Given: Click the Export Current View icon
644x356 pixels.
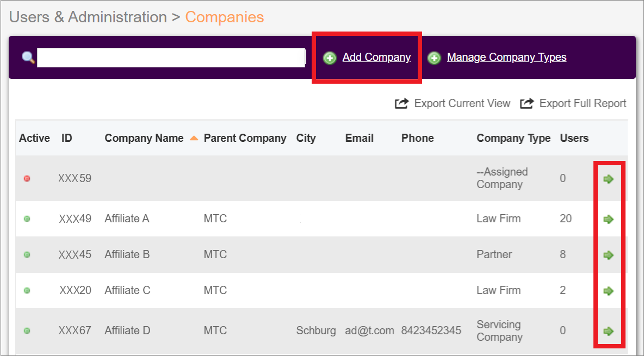Looking at the screenshot, I should [x=401, y=103].
